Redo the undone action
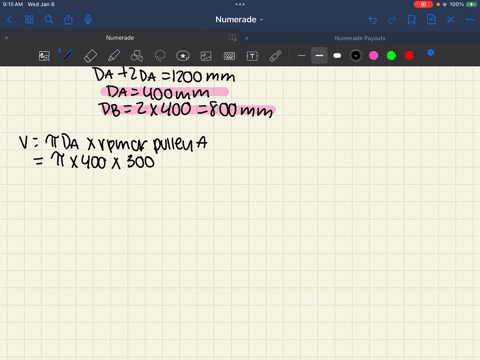 coord(392,20)
